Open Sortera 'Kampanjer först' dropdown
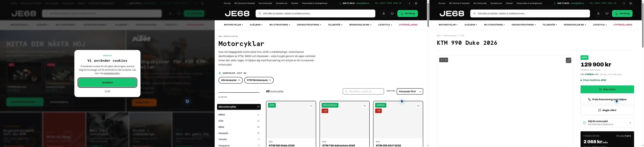 (410, 91)
